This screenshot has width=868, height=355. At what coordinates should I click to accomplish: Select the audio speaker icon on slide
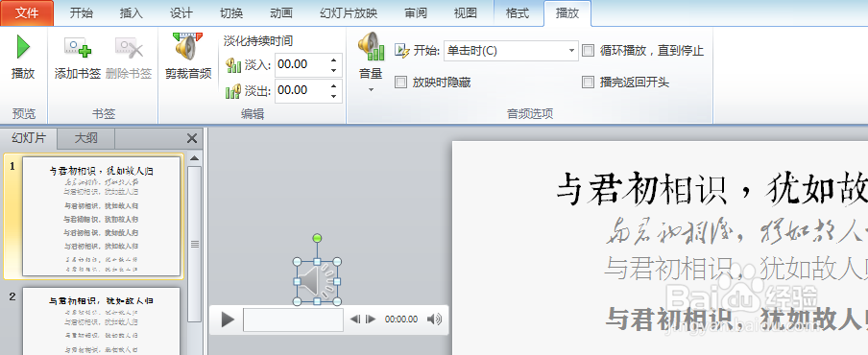tap(317, 282)
